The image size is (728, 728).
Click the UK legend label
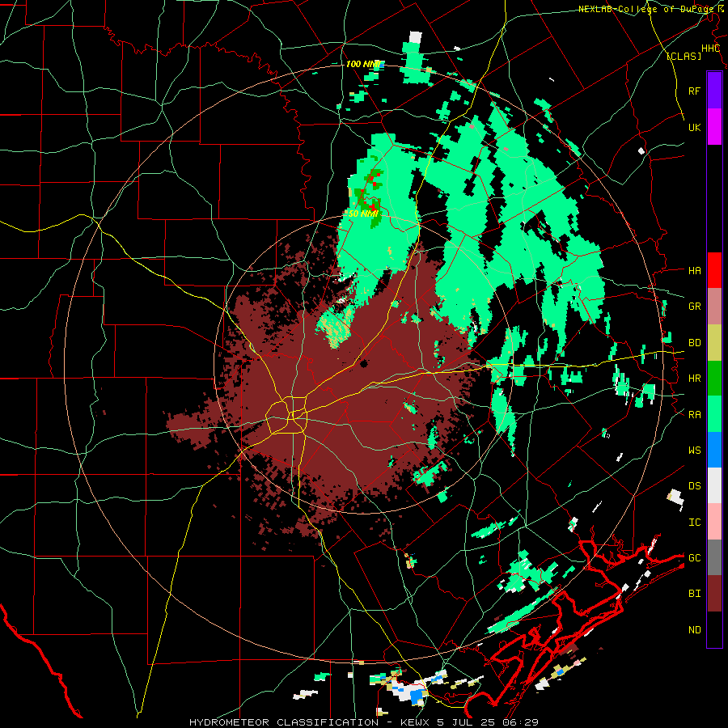[x=694, y=127]
